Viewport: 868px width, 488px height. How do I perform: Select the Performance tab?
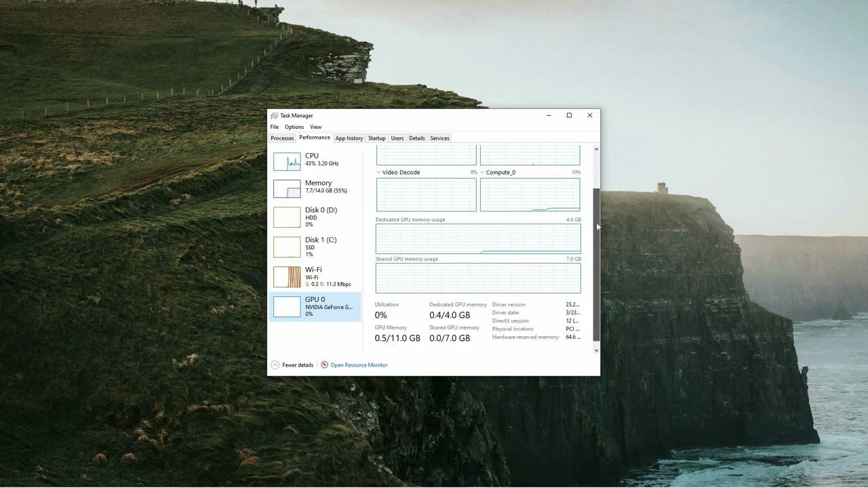315,138
